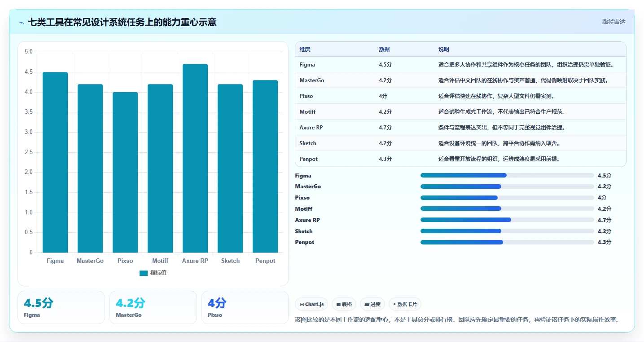Screen dimensions: 644x342
Task: Click the MasterGo progress bar
Action: (507, 187)
